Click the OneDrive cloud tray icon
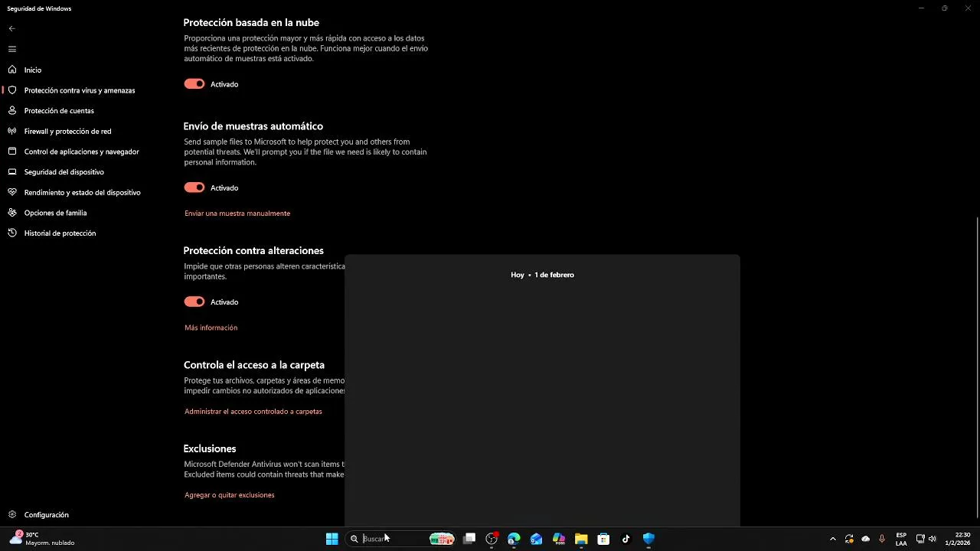 pyautogui.click(x=866, y=539)
